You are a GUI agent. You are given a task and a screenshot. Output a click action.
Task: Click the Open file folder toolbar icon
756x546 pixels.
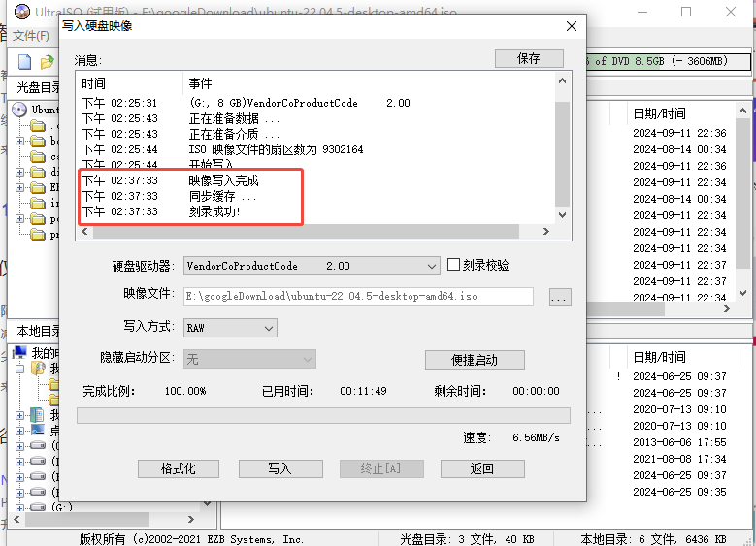[47, 62]
